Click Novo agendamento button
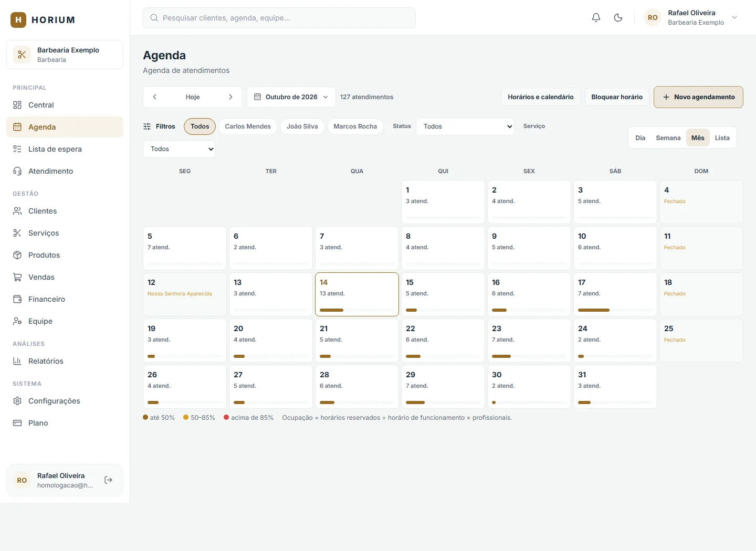 coord(698,97)
